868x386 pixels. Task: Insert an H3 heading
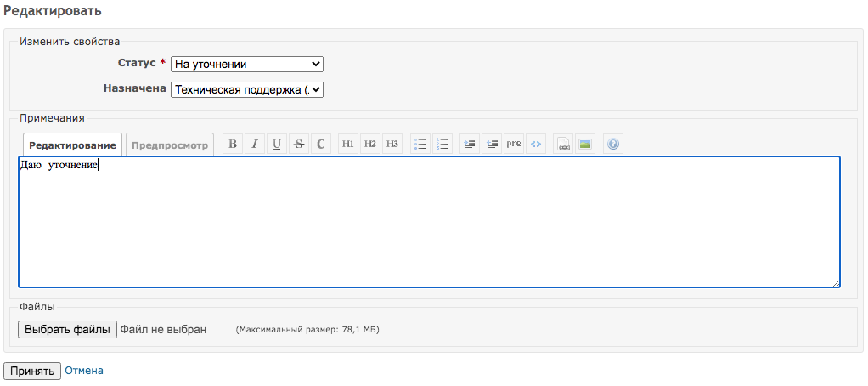392,145
